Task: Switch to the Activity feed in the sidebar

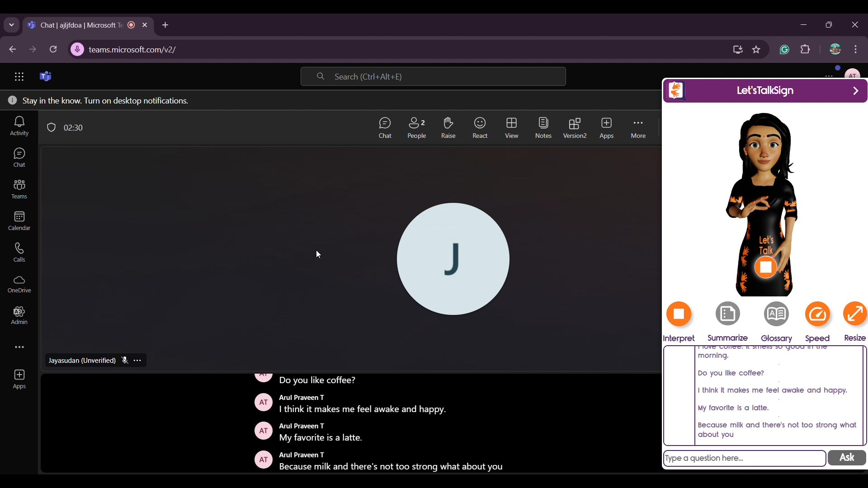Action: tap(19, 126)
